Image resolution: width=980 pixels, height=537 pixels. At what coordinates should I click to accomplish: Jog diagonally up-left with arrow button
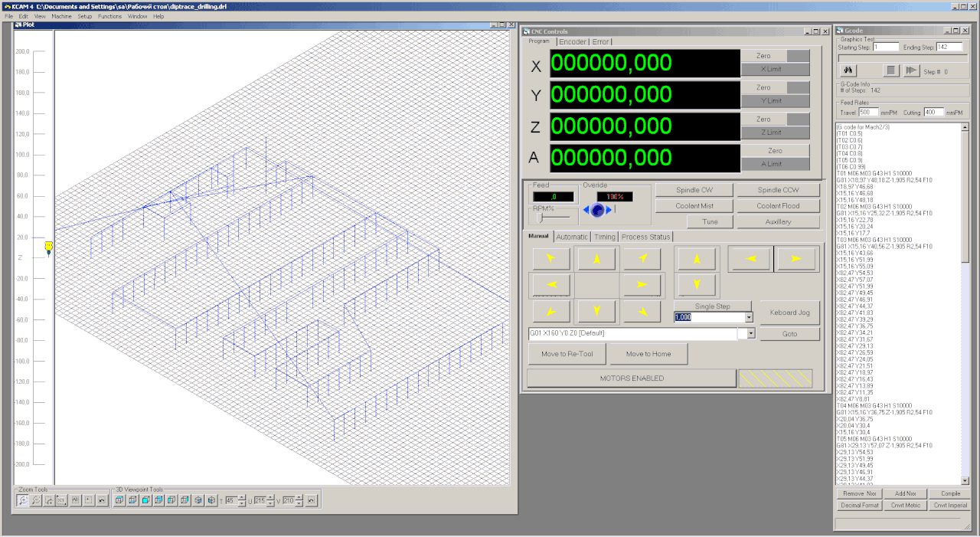[x=551, y=259]
